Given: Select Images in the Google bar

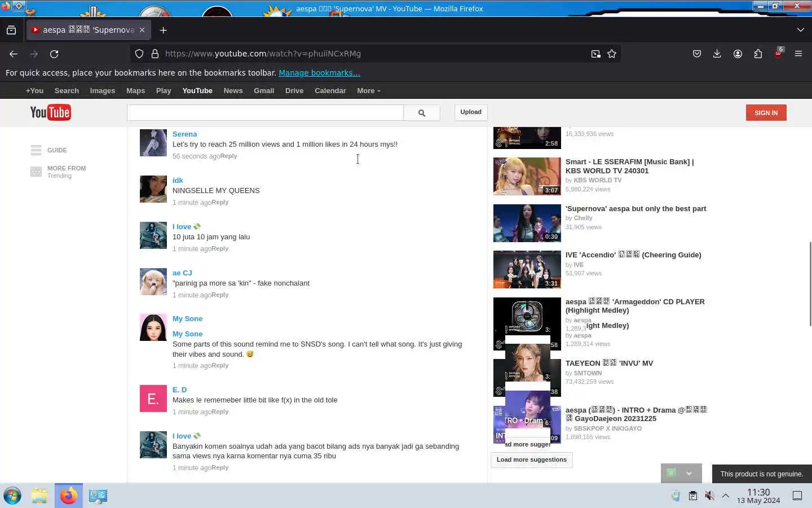Looking at the screenshot, I should pyautogui.click(x=103, y=90).
